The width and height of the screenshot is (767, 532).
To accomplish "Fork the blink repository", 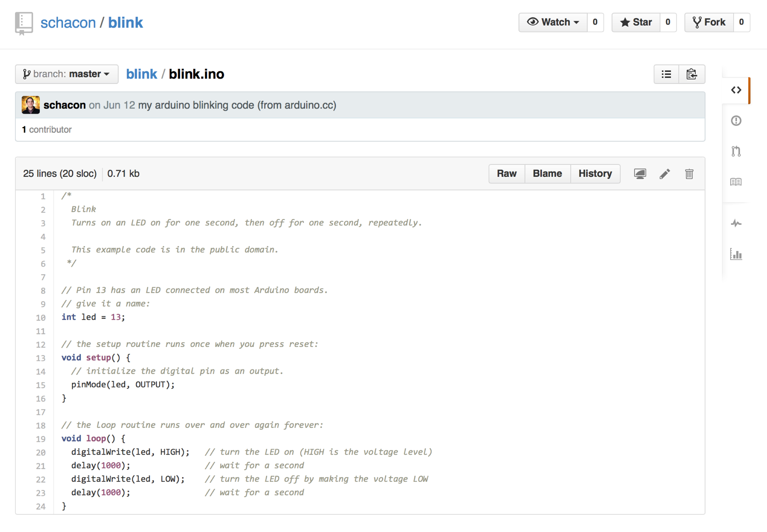I will [709, 22].
